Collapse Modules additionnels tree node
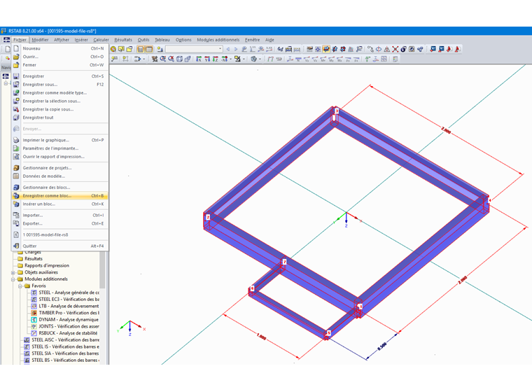The height and width of the screenshot is (392, 532). [x=13, y=279]
